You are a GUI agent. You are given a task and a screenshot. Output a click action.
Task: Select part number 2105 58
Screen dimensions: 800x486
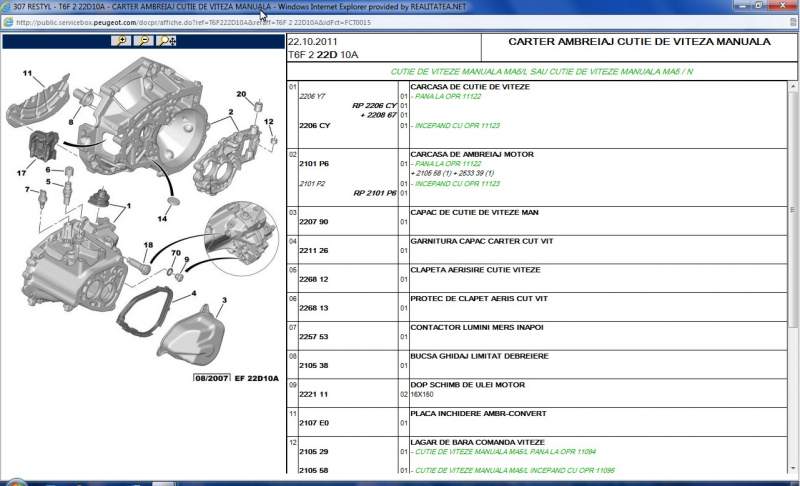(x=314, y=470)
